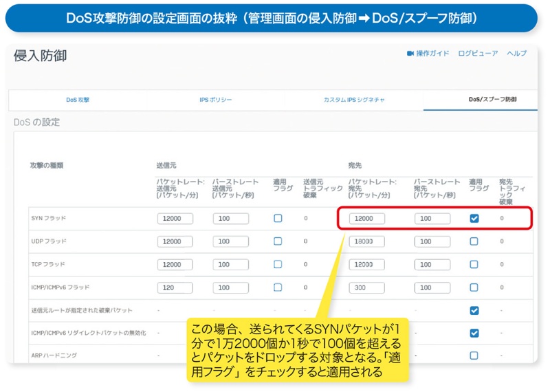The image size is (550, 392).
Task: Click SYN フラッド source burst rate field
Action: click(231, 218)
